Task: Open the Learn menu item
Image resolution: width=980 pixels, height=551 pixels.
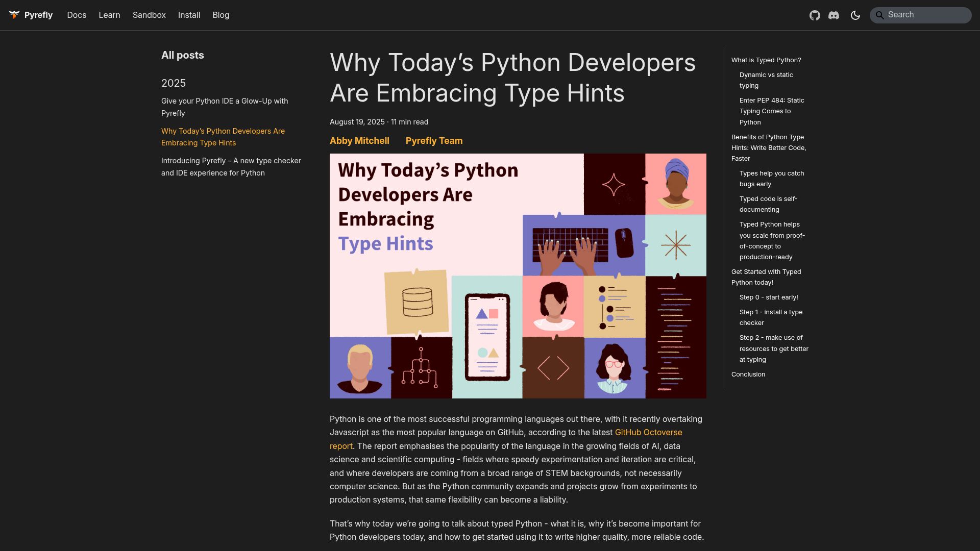Action: pyautogui.click(x=109, y=15)
